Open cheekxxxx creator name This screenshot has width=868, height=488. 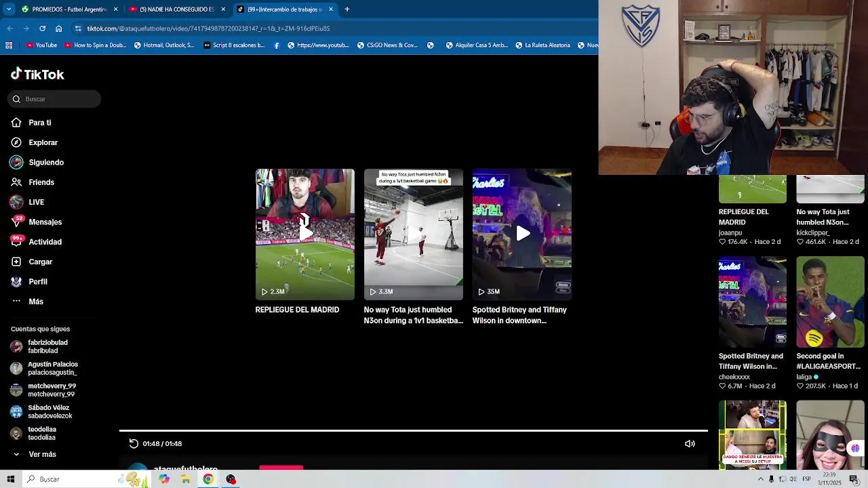point(734,377)
